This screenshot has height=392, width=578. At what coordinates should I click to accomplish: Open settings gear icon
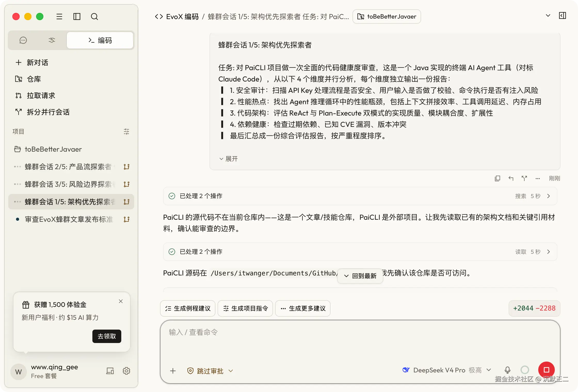coord(126,371)
